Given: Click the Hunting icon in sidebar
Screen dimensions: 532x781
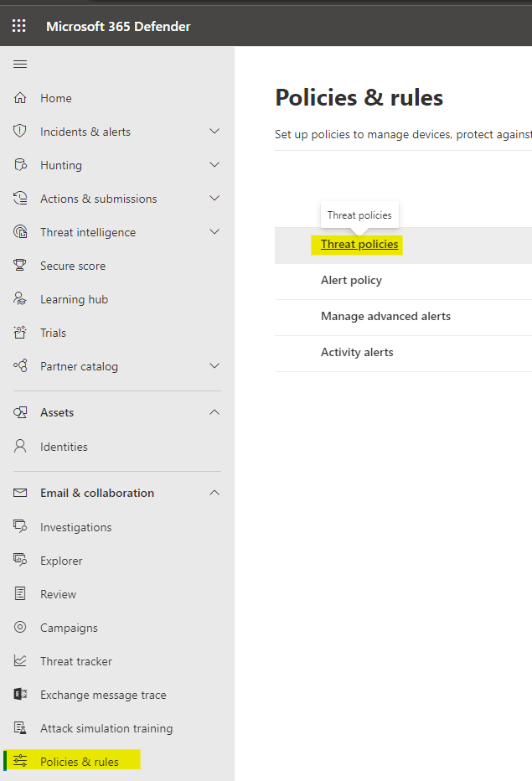Looking at the screenshot, I should pos(20,165).
